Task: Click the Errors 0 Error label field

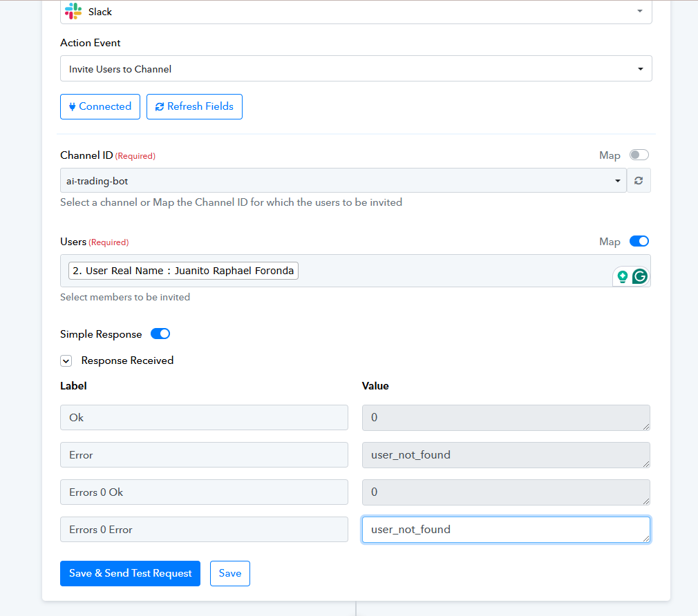Action: [x=204, y=530]
